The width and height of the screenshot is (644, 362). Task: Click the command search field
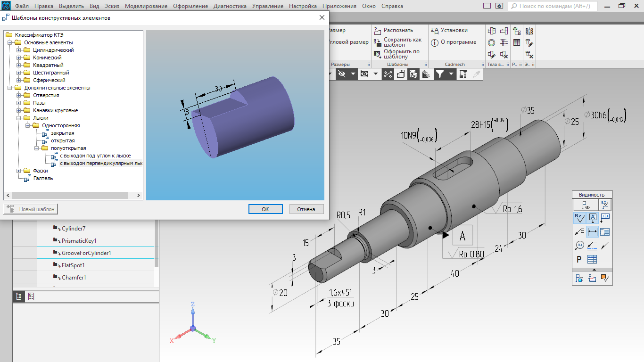[555, 6]
